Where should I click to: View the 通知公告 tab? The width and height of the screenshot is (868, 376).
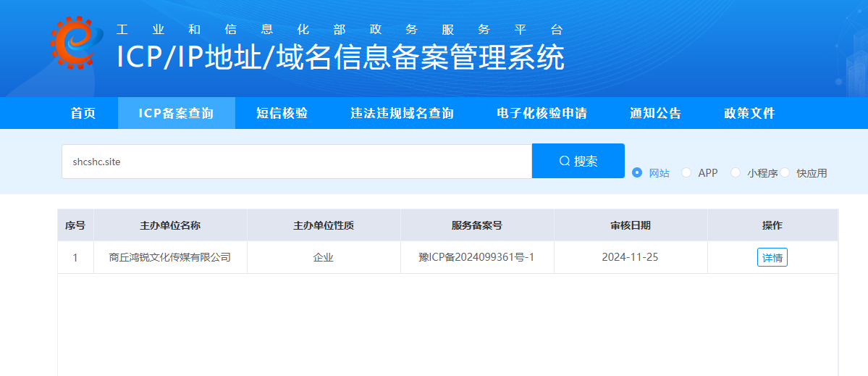(655, 114)
